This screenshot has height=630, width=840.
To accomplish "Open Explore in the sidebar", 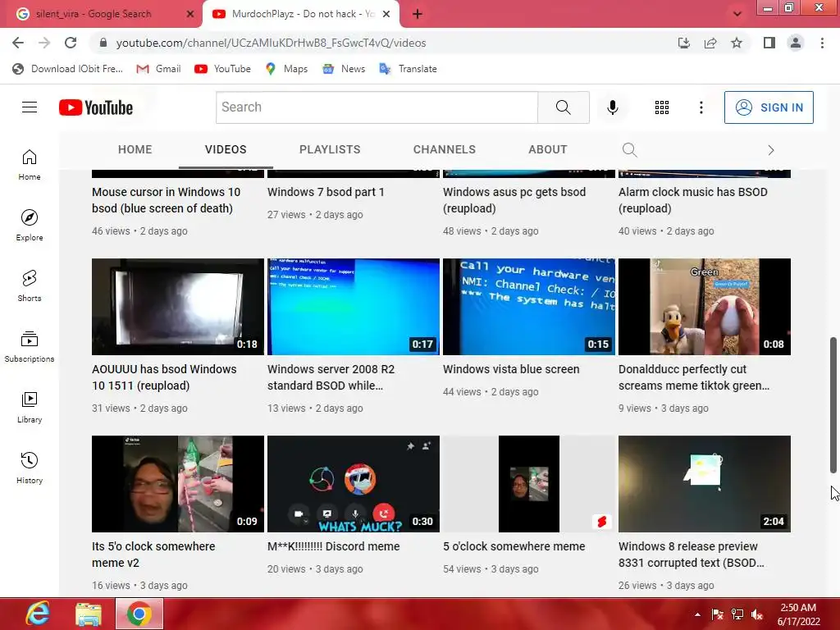I will 30,225.
